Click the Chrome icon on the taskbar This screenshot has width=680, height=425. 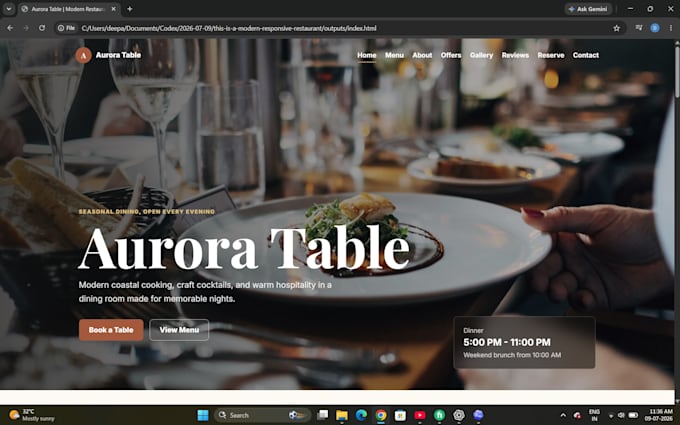[x=381, y=415]
